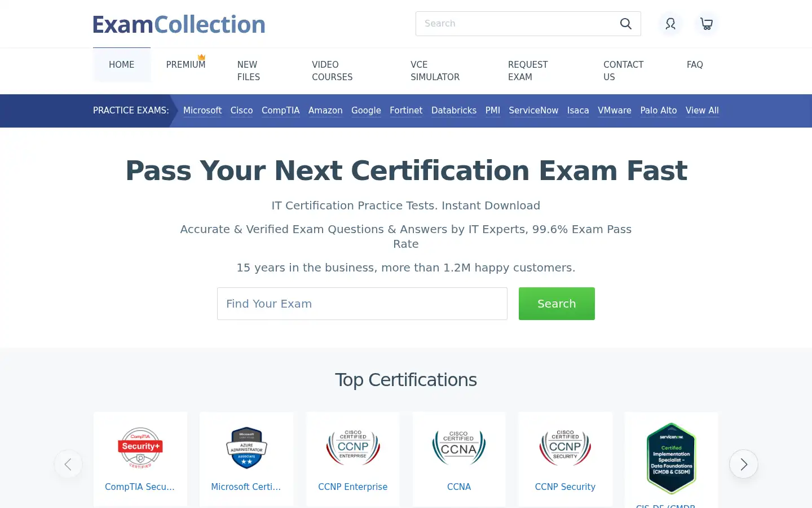Screen dimensions: 812x508
Task: Go to REQUEST EXAM
Action: (x=528, y=71)
